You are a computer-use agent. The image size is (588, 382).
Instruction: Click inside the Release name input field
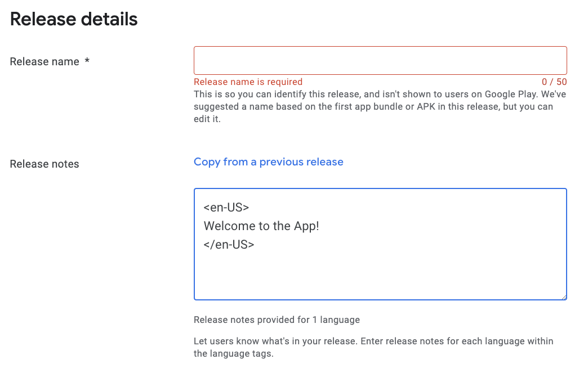tap(380, 60)
